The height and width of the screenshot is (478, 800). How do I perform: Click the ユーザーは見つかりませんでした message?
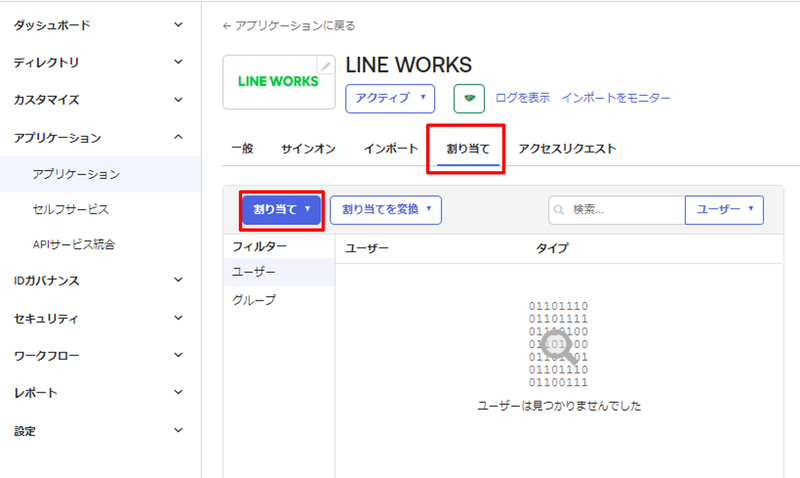tap(559, 406)
